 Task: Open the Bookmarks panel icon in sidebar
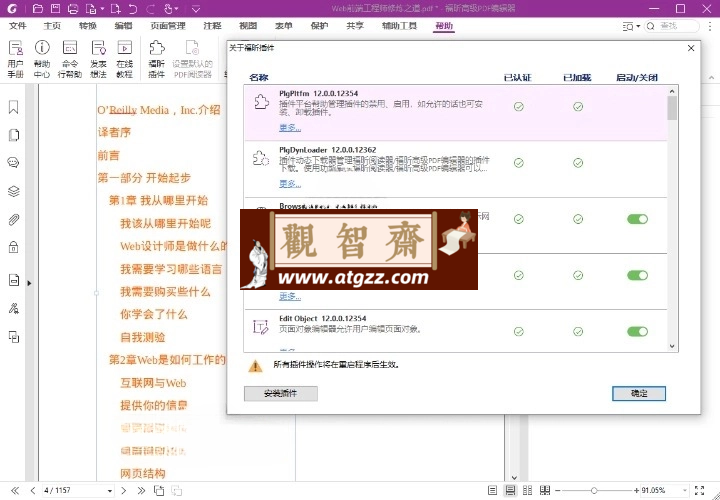[14, 107]
